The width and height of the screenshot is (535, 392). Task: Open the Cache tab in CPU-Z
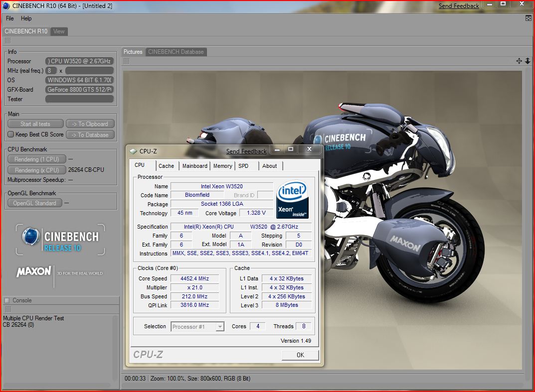[x=166, y=166]
